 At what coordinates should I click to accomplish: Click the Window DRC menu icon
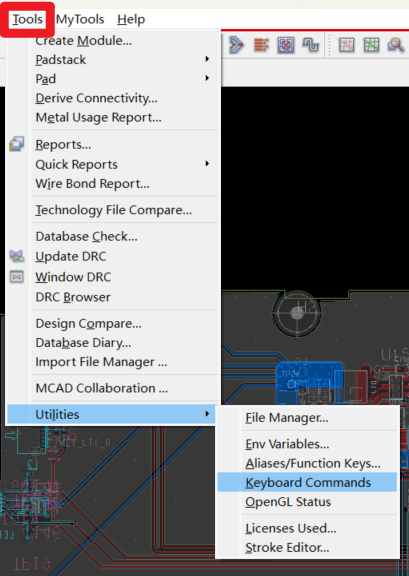click(17, 277)
